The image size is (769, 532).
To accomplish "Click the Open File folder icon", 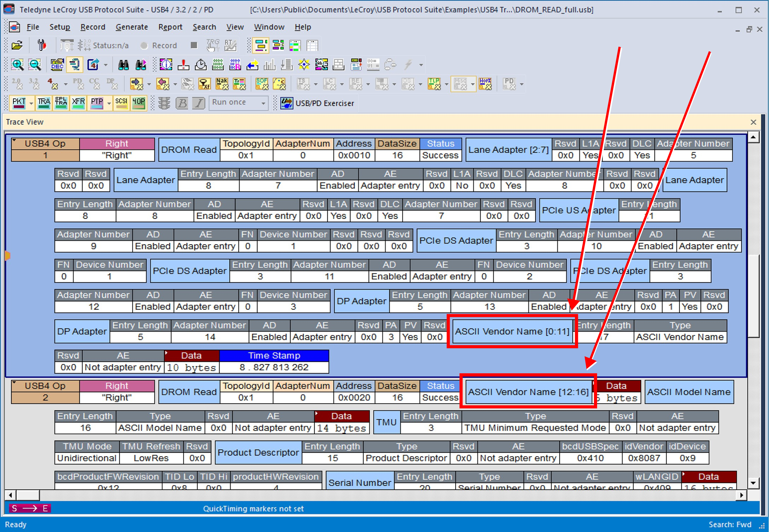I will point(17,45).
